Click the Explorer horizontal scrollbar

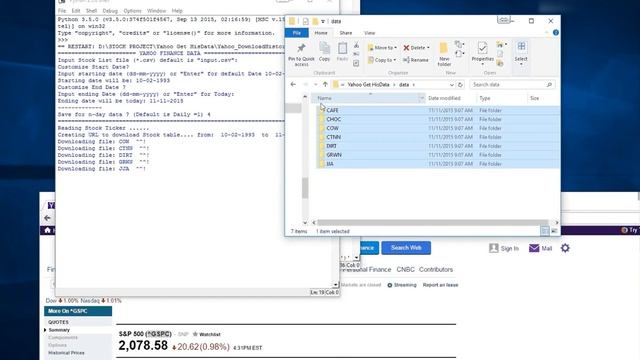pos(432,222)
